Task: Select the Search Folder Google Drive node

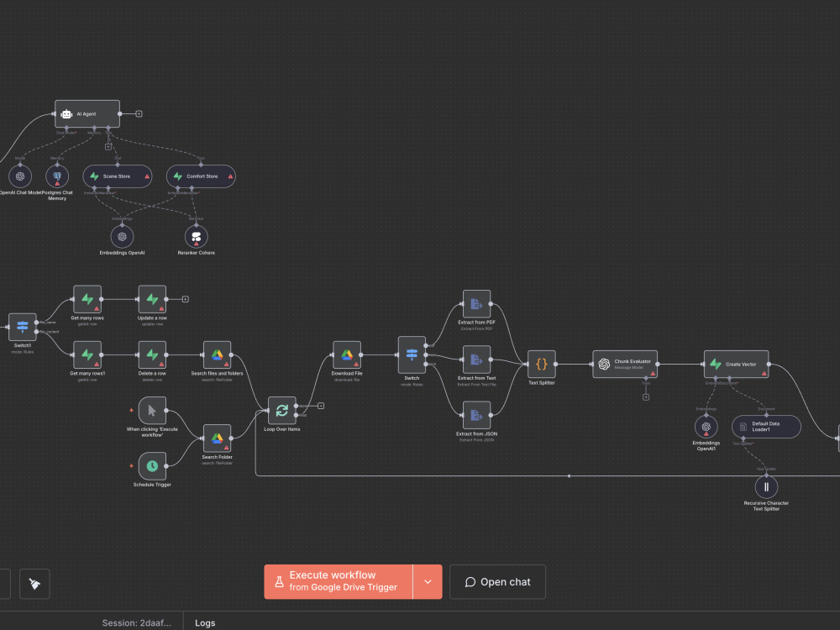Action: coord(217,438)
